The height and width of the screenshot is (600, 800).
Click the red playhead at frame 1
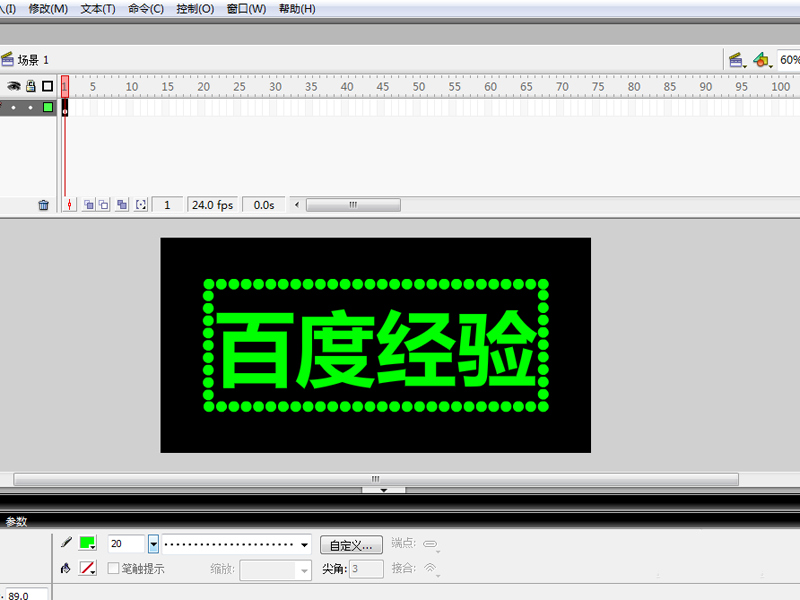65,86
